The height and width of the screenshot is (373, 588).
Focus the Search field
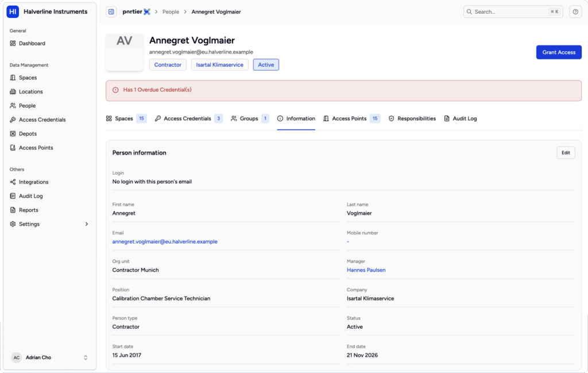point(513,11)
